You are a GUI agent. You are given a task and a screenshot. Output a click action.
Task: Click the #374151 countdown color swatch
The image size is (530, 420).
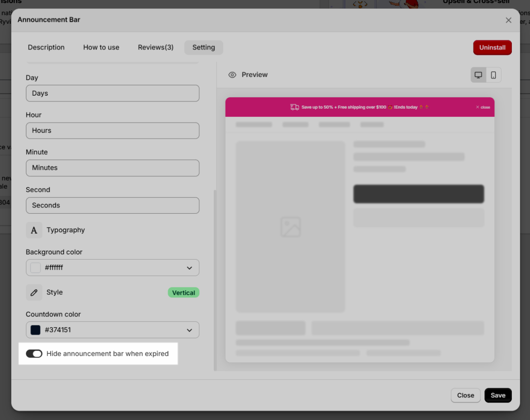pos(36,330)
